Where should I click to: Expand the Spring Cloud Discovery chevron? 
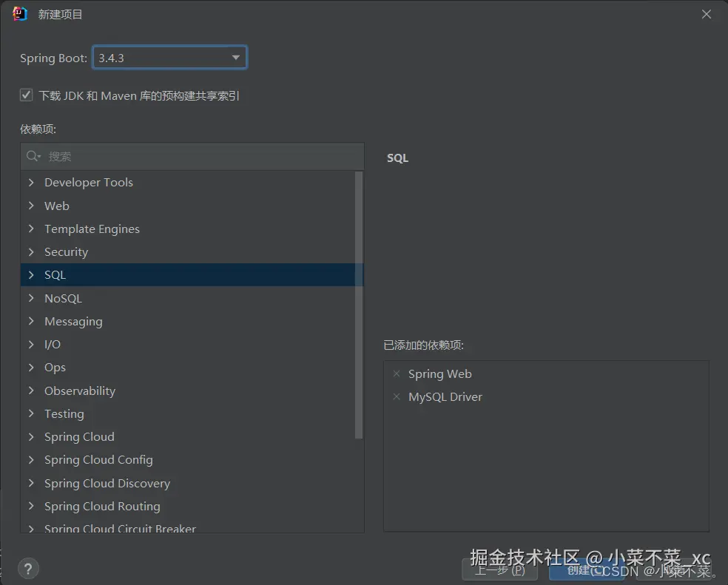(31, 483)
